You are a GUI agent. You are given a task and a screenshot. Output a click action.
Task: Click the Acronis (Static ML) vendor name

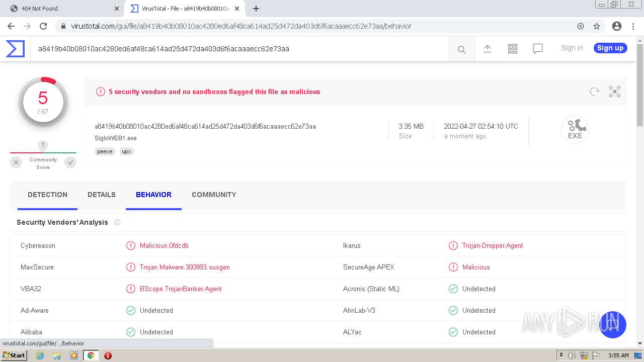click(371, 289)
